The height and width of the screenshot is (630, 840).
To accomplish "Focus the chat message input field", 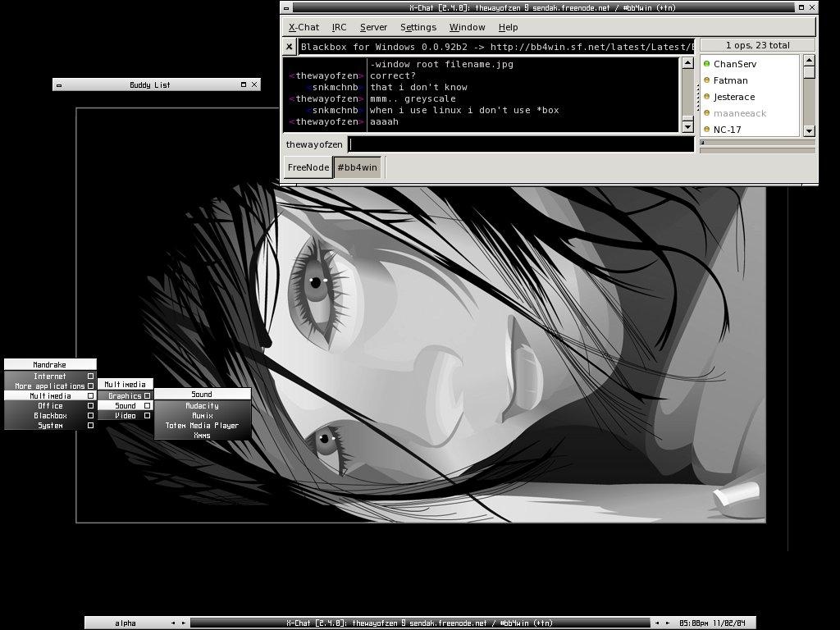I will pos(521,144).
